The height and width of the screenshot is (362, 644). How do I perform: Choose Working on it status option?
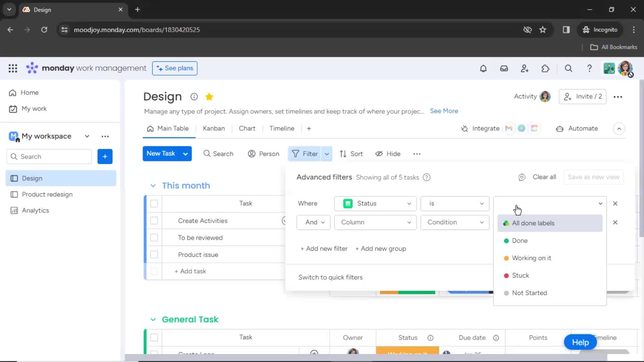click(x=550, y=258)
